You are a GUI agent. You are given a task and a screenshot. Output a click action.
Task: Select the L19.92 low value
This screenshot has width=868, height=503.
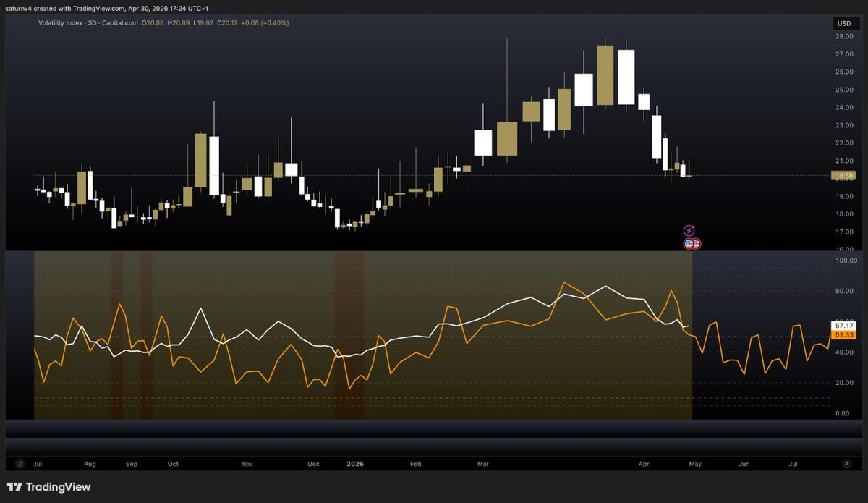tap(203, 23)
